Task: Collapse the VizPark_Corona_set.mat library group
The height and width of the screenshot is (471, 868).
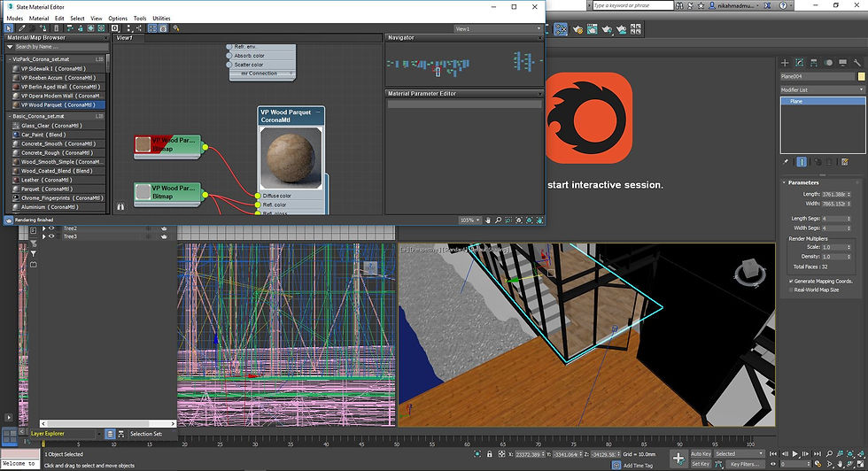Action: (x=10, y=58)
